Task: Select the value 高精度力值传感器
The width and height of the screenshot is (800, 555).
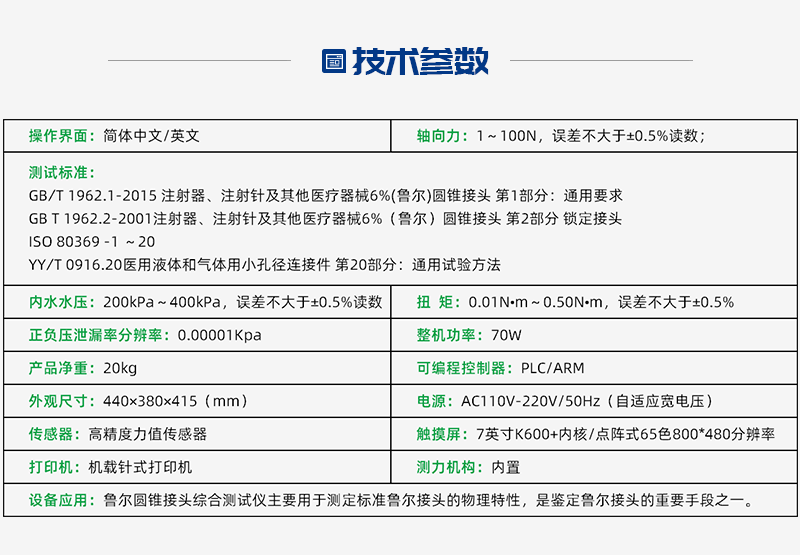Action: 147,435
